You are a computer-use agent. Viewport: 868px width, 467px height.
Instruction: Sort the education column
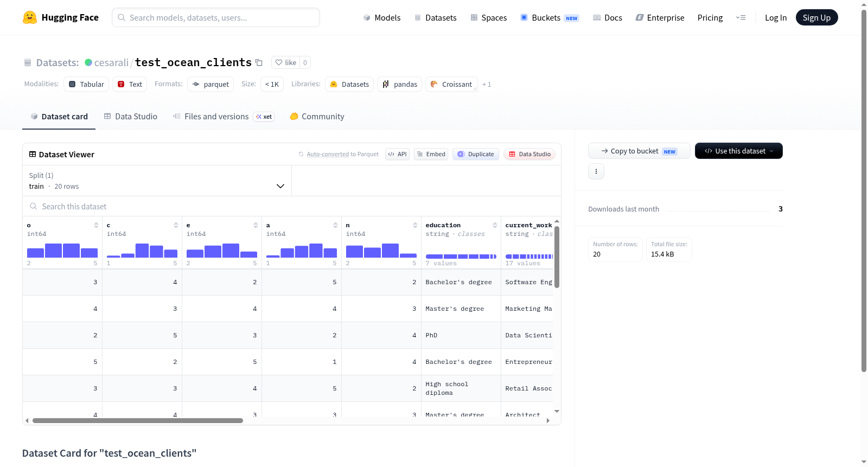[x=495, y=225]
